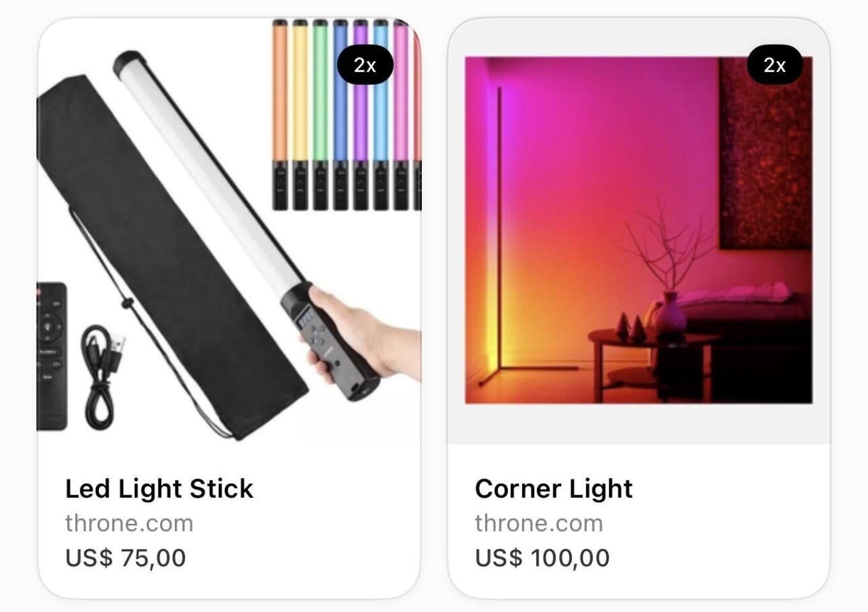Open the Led Light Stick product title
Viewport: 868px width, 612px height.
tap(159, 489)
